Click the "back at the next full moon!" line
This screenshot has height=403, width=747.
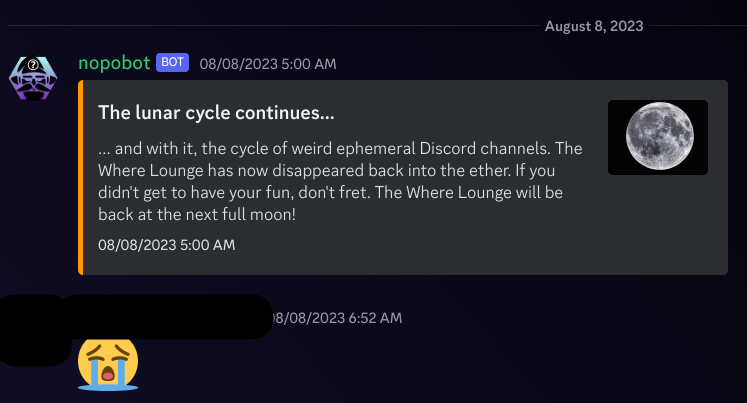click(x=197, y=214)
